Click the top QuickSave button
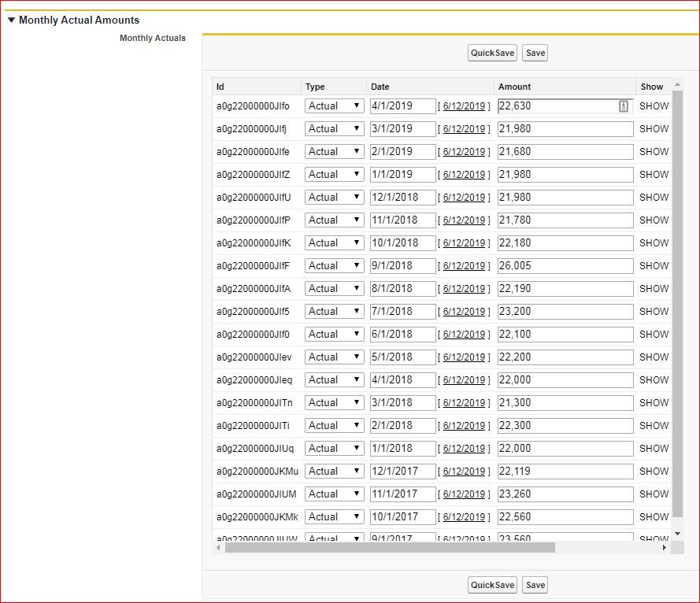Viewport: 700px width, 603px height. pyautogui.click(x=492, y=53)
